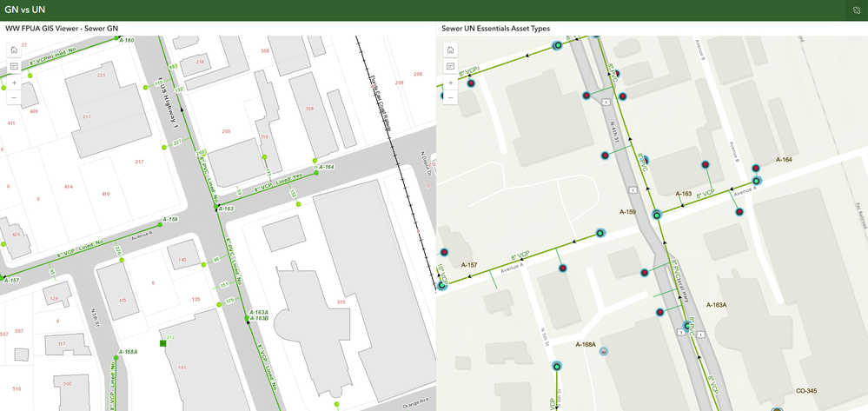Click the '8" VCP Lined: Yes' pipe label
868x411 pixels.
pos(280,184)
